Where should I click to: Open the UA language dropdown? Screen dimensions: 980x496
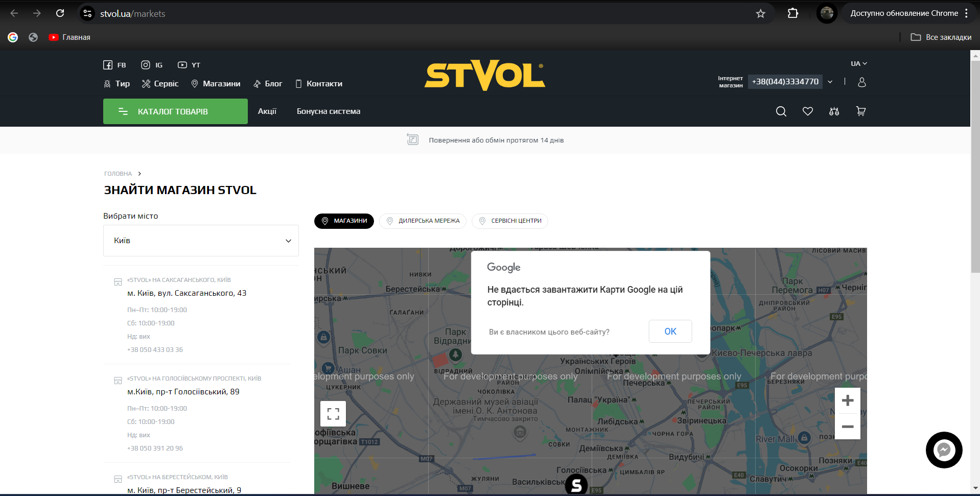pyautogui.click(x=858, y=64)
